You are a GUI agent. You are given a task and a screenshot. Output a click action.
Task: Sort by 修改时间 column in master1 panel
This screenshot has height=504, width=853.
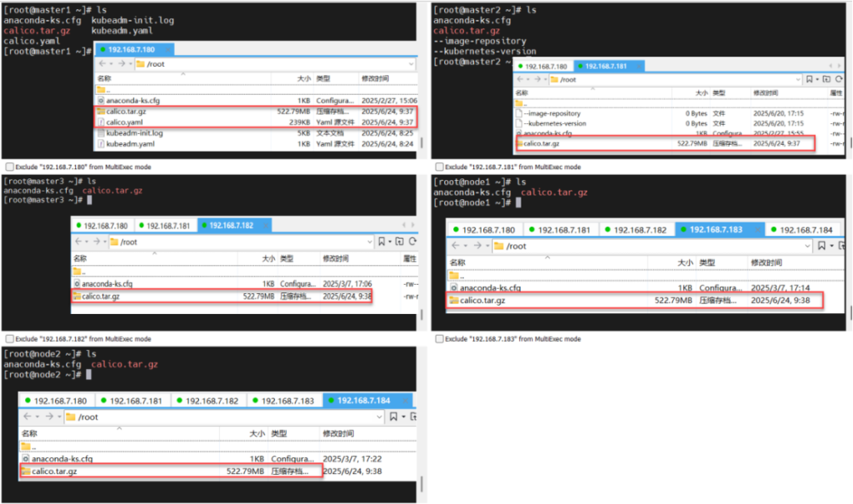(x=375, y=78)
